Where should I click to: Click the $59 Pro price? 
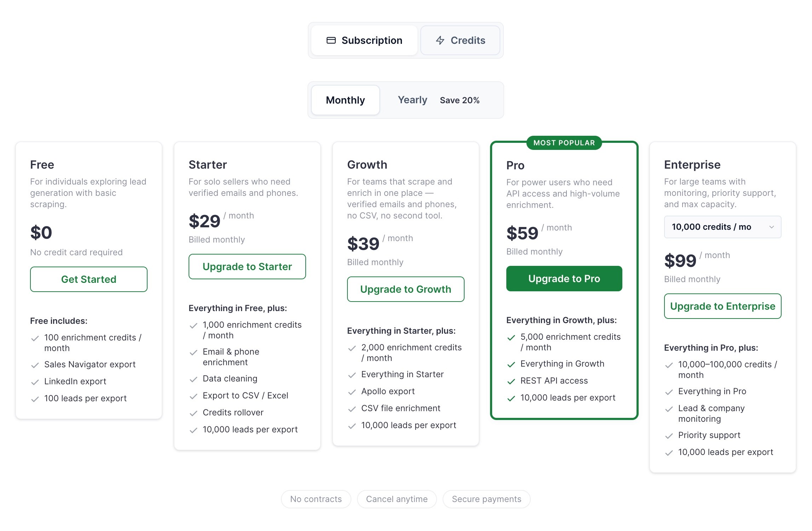[522, 233]
